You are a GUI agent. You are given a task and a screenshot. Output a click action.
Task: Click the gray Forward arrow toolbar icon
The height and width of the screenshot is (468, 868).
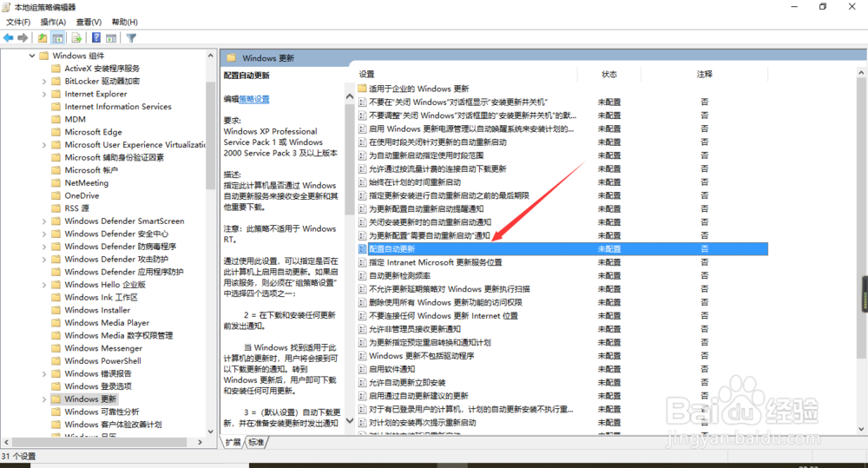pyautogui.click(x=23, y=38)
